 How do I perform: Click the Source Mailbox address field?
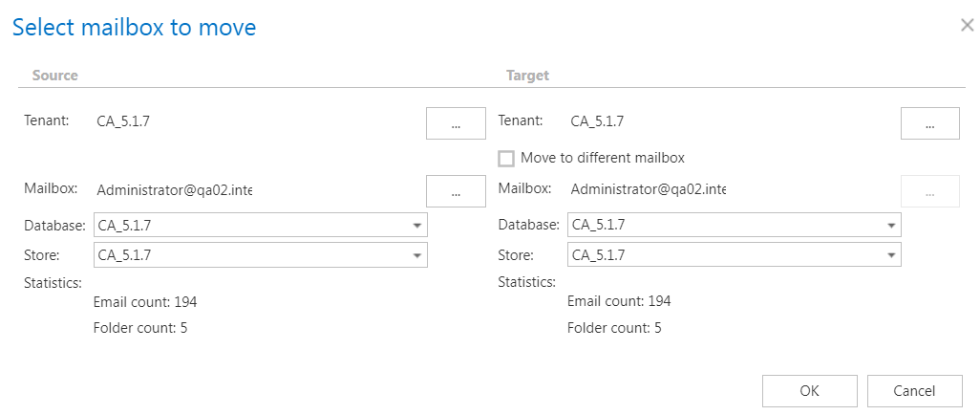[x=174, y=189]
